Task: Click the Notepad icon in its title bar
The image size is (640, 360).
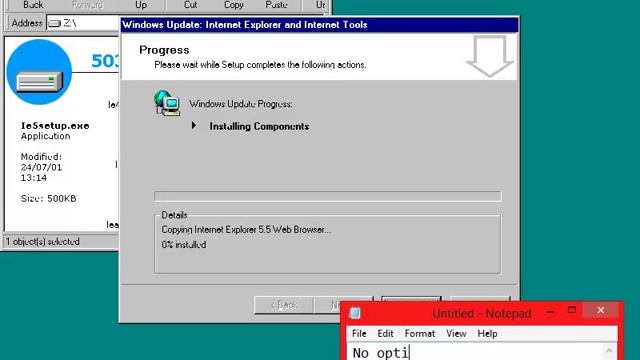Action: 355,313
